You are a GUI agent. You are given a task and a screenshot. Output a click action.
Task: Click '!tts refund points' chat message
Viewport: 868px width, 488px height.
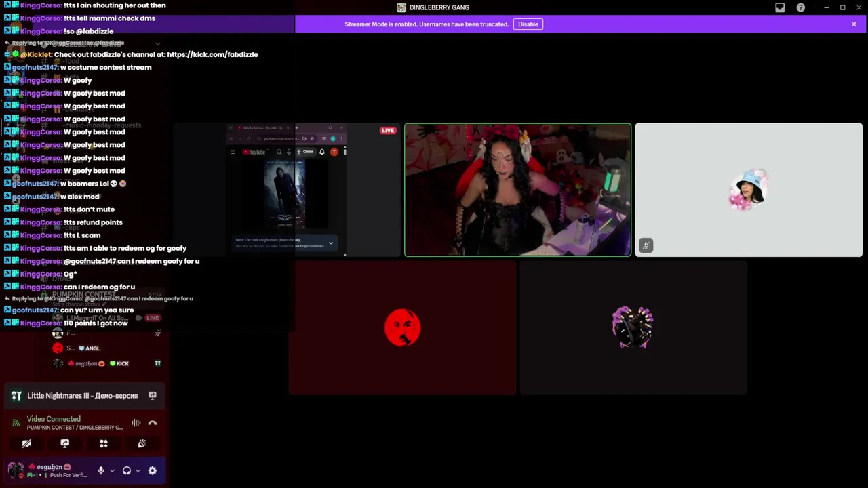(93, 222)
